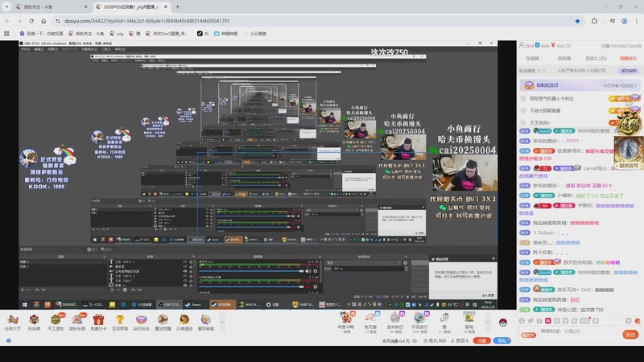
Task: Open the browser extensions puzzle icon
Action: [x=594, y=21]
